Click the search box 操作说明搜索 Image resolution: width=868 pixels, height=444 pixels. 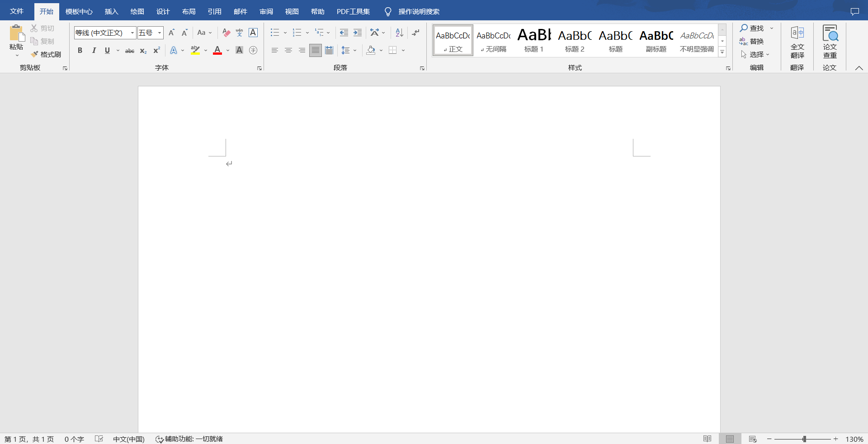point(419,11)
